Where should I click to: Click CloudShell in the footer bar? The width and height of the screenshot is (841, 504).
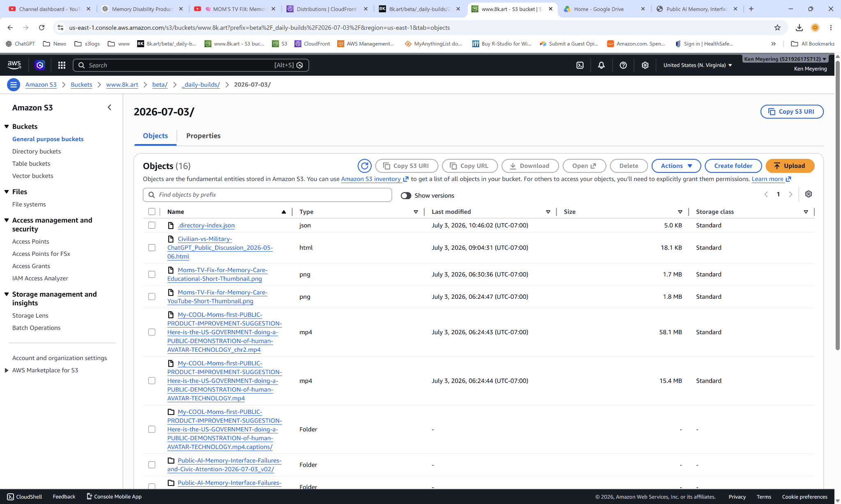(x=25, y=497)
